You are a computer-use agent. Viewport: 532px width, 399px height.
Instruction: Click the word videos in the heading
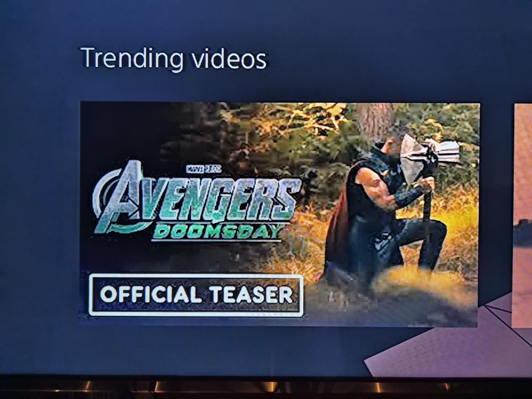(x=229, y=59)
